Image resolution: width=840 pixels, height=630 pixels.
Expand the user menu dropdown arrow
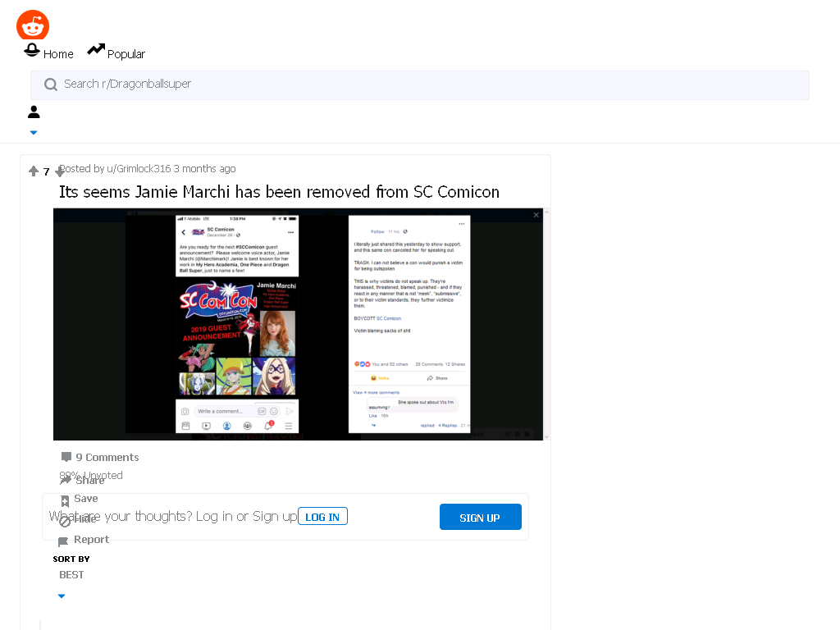[33, 132]
